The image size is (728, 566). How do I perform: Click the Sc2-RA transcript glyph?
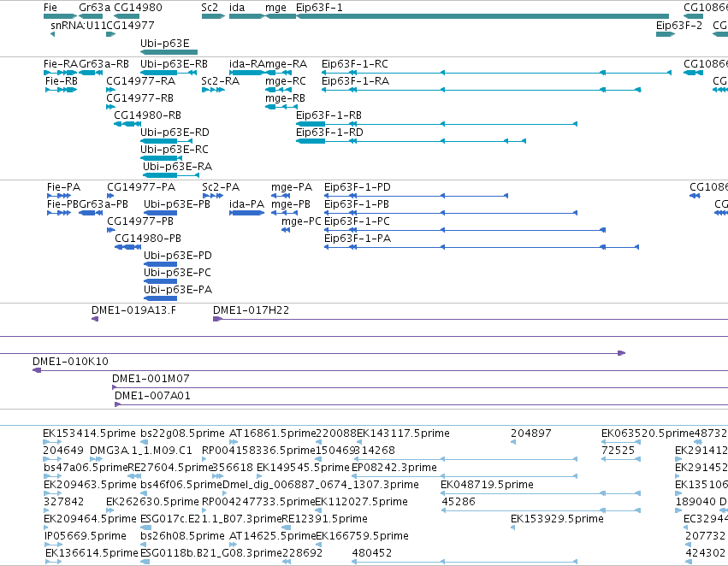[213, 90]
